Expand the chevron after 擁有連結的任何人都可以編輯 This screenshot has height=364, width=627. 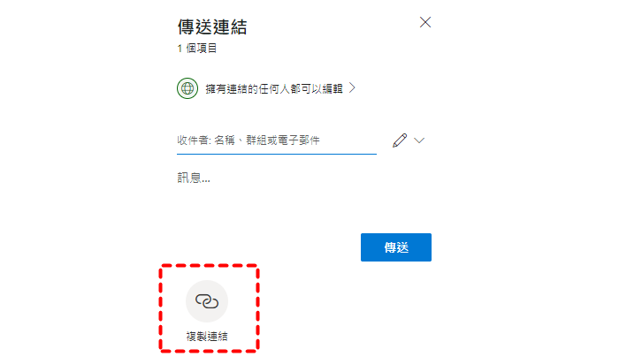tap(352, 87)
